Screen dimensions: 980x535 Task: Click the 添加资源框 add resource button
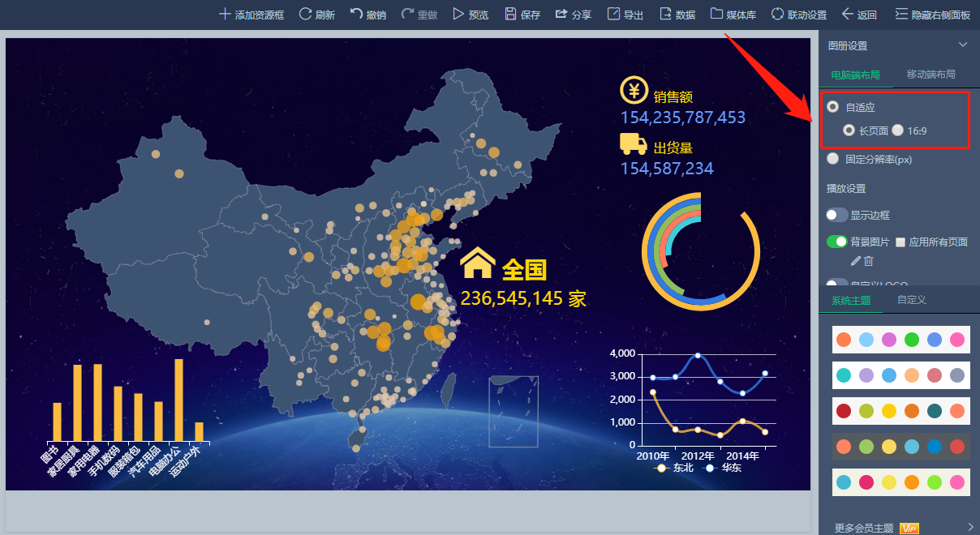251,15
